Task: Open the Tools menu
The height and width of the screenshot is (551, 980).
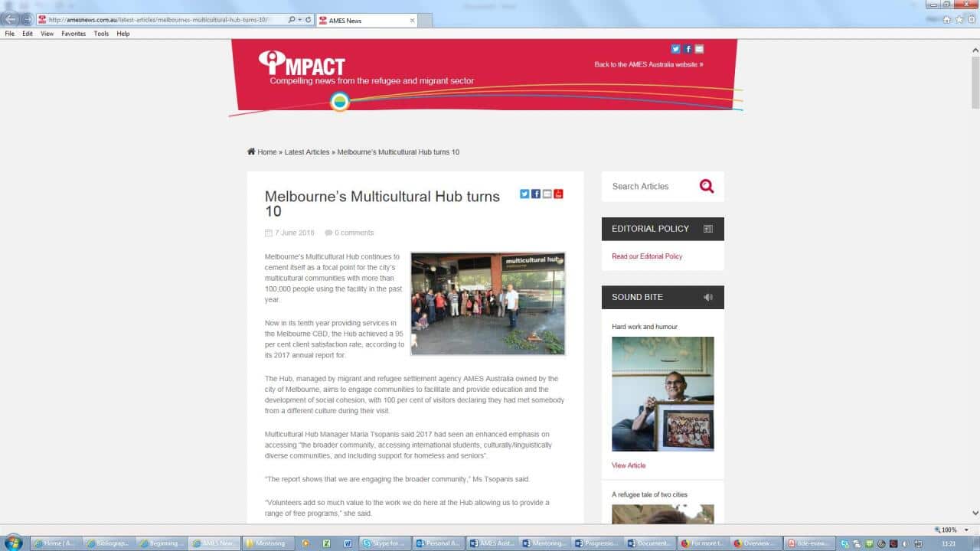Action: pyautogui.click(x=101, y=34)
